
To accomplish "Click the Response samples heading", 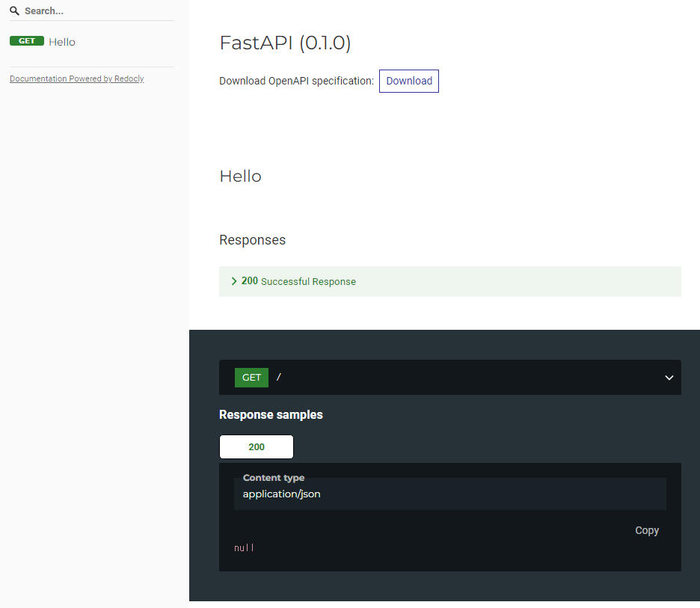I will pyautogui.click(x=271, y=415).
